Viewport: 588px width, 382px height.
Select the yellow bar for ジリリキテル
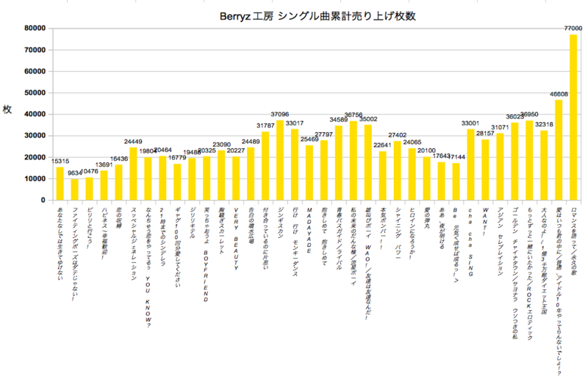[192, 179]
